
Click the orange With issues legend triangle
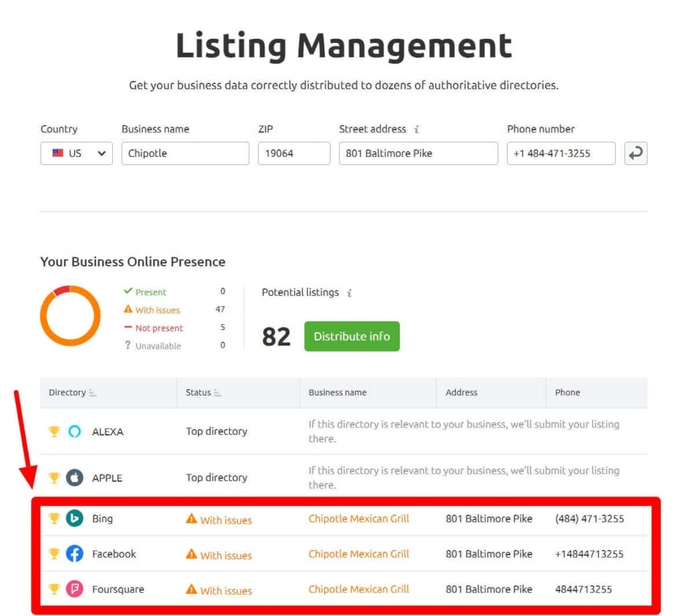tap(128, 309)
